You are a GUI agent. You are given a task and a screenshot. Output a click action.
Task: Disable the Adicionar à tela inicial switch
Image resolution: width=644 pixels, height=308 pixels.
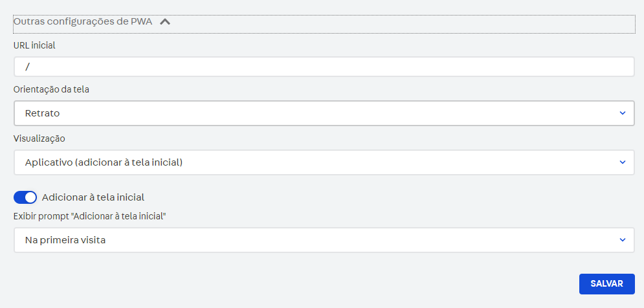[x=25, y=197]
